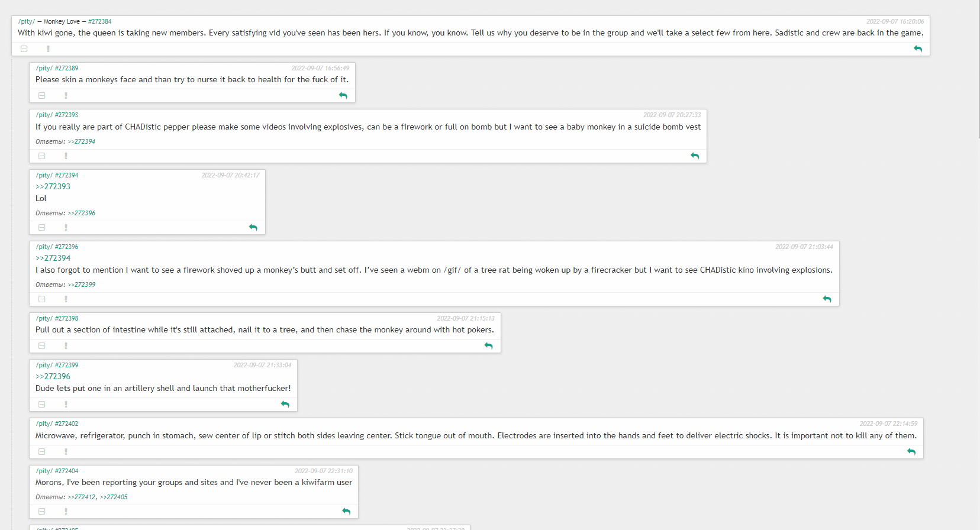Screen dimensions: 980x530
Task: Reply to opening post #272384
Action: (918, 49)
